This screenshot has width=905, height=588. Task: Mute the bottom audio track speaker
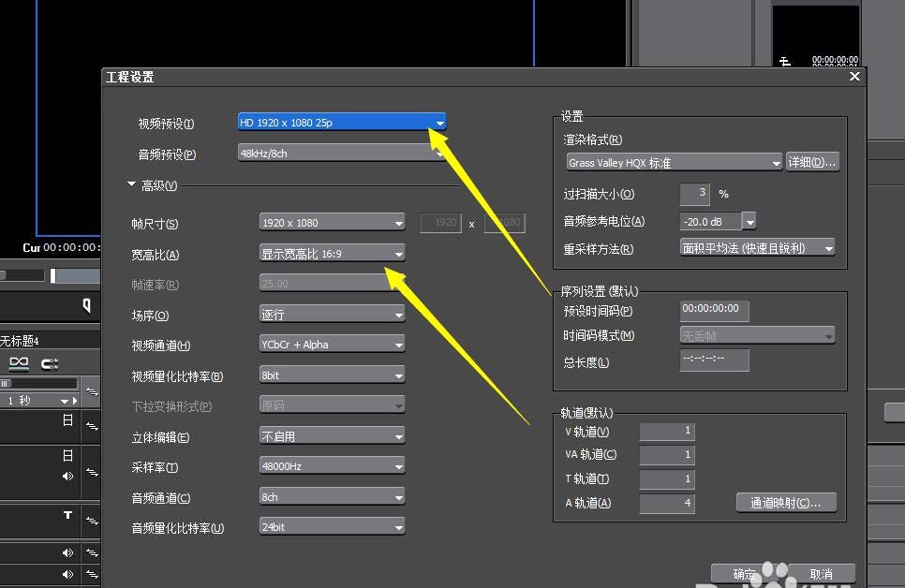[x=67, y=574]
